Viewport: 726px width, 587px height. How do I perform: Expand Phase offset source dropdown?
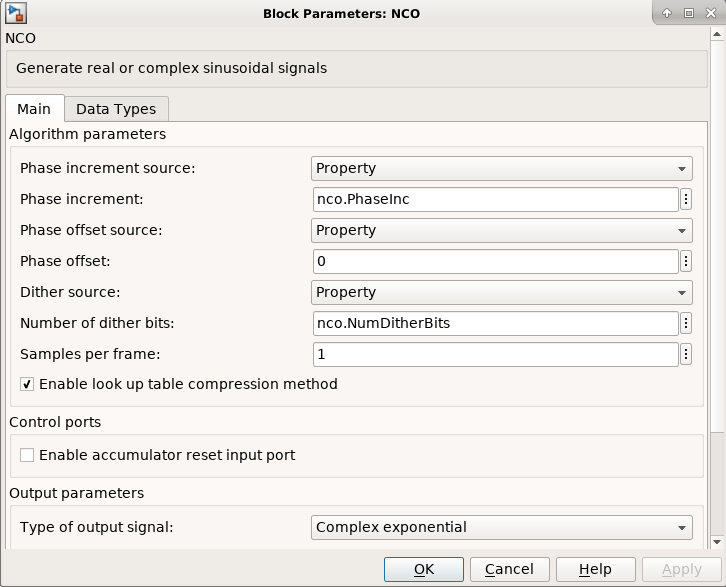click(502, 230)
